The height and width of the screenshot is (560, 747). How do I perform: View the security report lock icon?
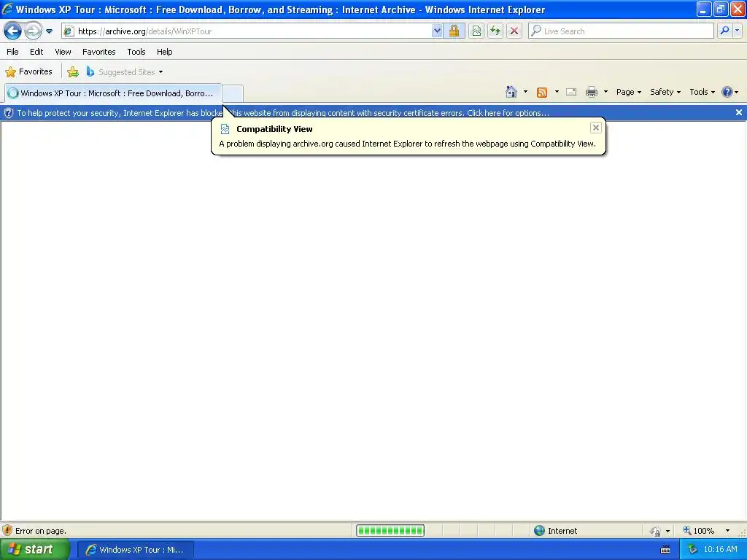[x=454, y=31]
